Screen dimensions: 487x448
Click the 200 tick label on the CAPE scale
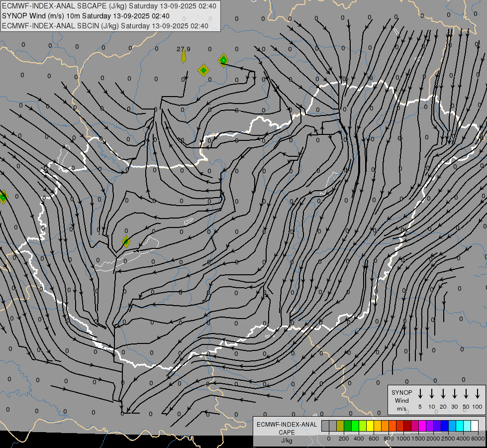click(x=344, y=439)
